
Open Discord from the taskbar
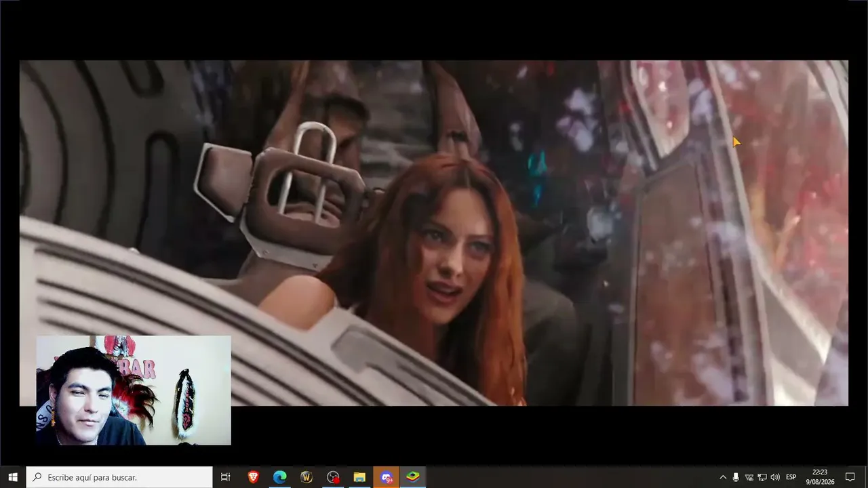[386, 477]
